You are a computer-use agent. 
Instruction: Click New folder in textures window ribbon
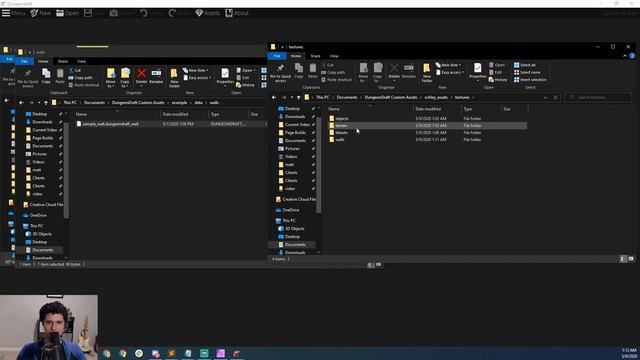(427, 73)
